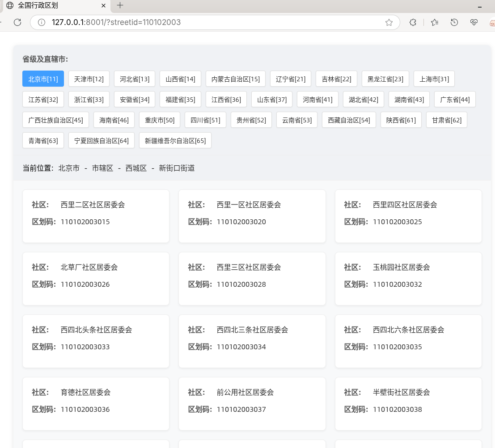
Task: Click the browser refresh button
Action: pyautogui.click(x=17, y=22)
